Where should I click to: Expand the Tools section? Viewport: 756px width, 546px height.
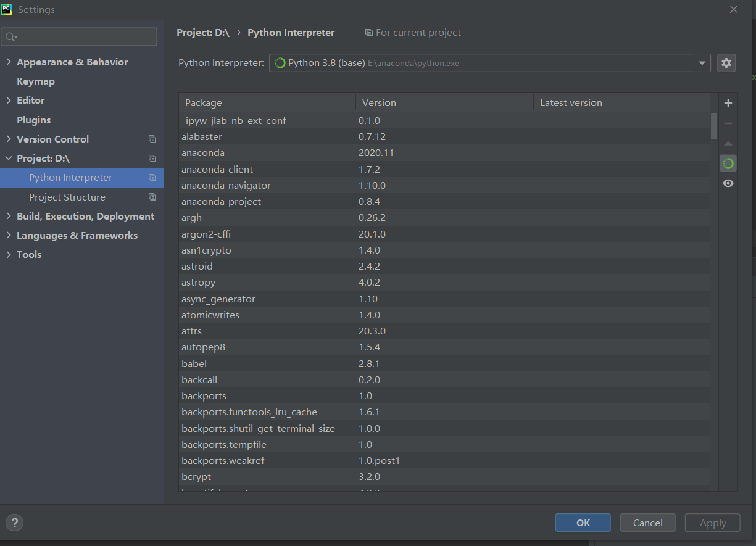[x=9, y=254]
